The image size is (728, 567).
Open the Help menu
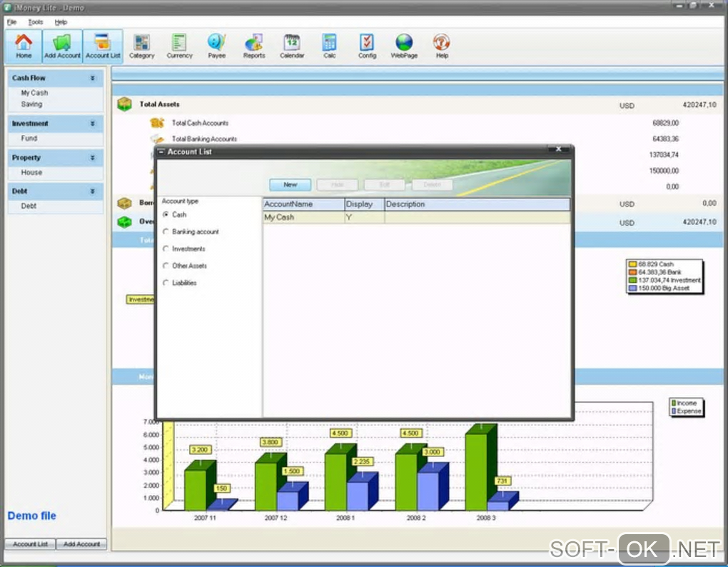coord(61,22)
